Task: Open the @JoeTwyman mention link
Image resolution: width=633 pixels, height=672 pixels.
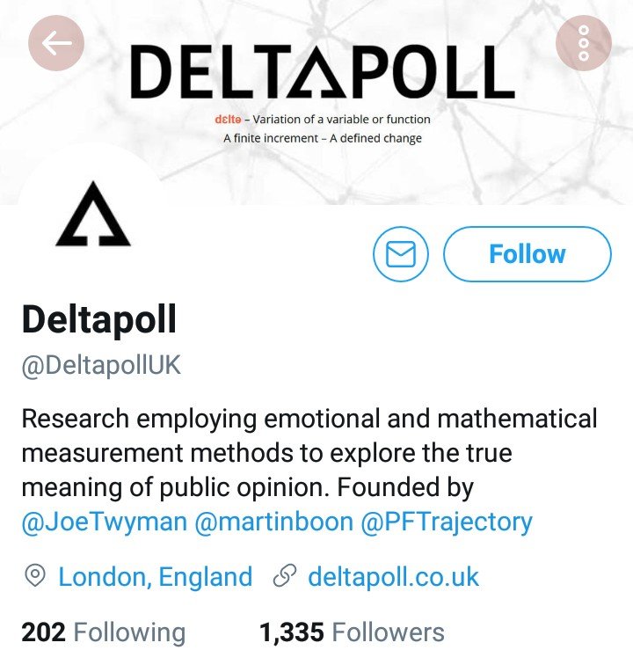Action: click(x=104, y=522)
